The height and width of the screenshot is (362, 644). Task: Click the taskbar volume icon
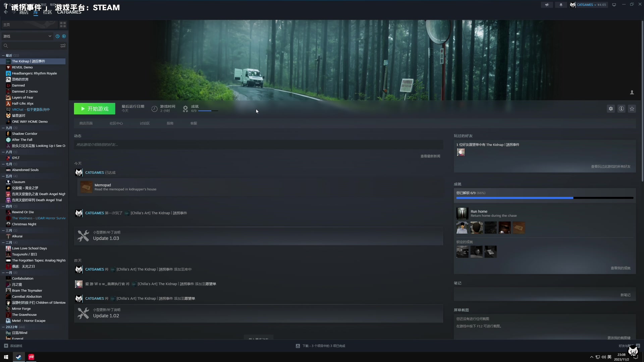(x=603, y=357)
